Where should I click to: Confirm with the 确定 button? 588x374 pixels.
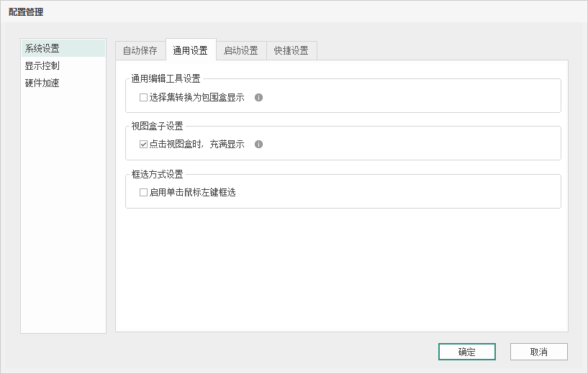pos(466,352)
